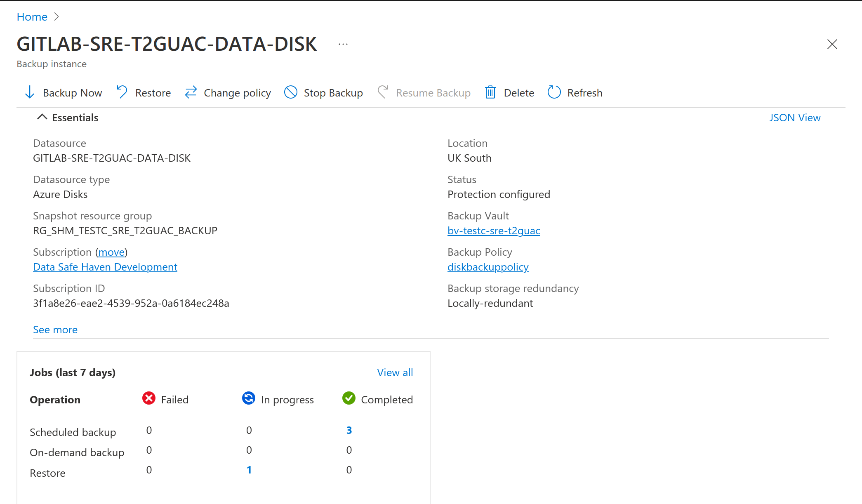The image size is (862, 504).
Task: Open bv-testc-sre-t2guac backup vault
Action: [x=494, y=231]
